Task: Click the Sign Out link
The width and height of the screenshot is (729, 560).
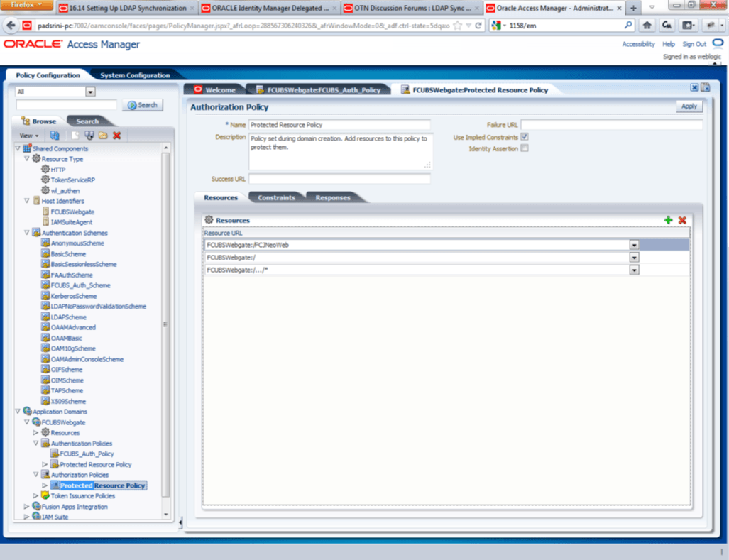Action: 694,44
